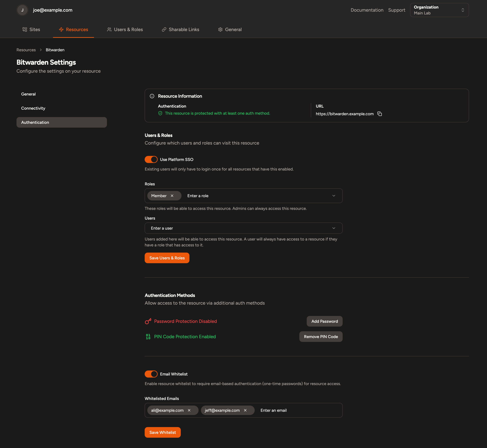Click the password key icon
Screen dimensions: 487x448
pyautogui.click(x=148, y=321)
